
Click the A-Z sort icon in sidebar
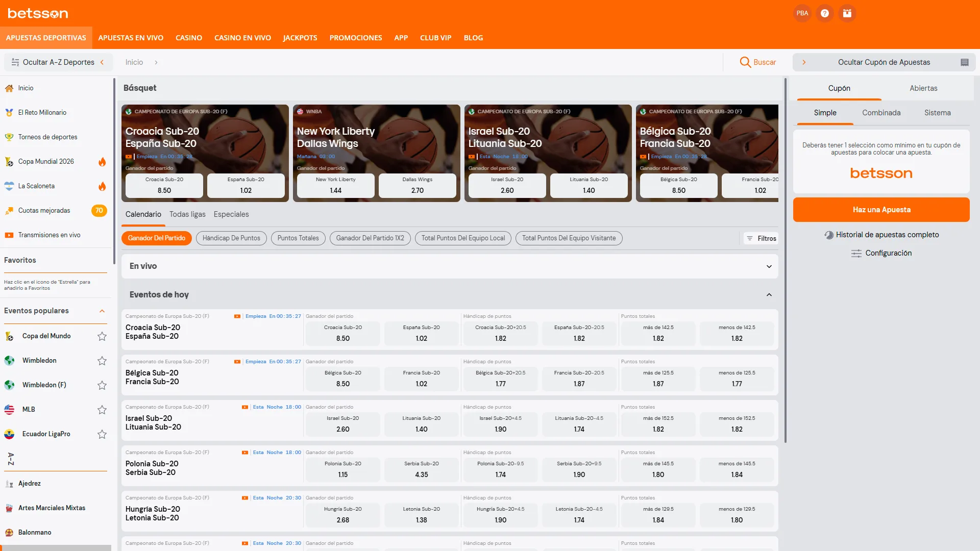(x=11, y=459)
